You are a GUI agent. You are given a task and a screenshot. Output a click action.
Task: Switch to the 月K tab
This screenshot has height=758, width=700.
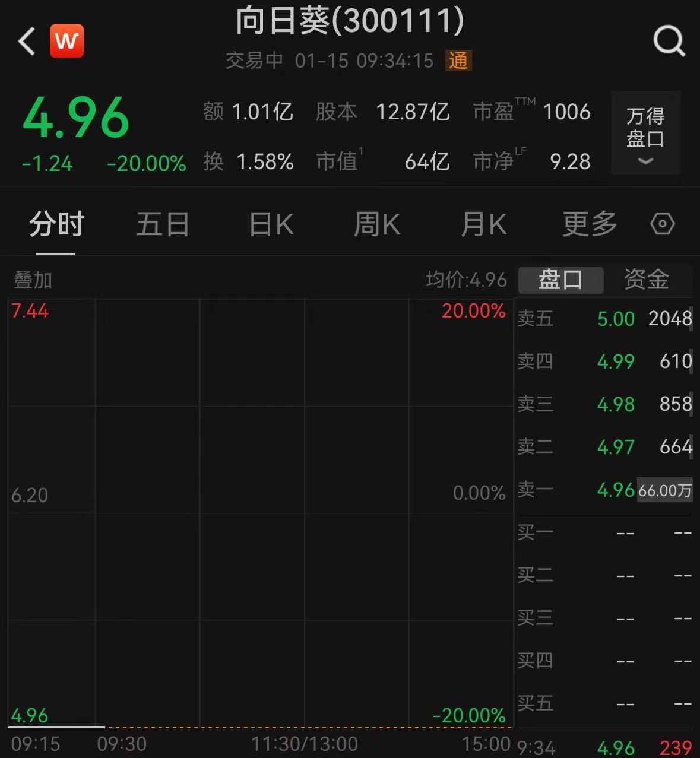(484, 225)
